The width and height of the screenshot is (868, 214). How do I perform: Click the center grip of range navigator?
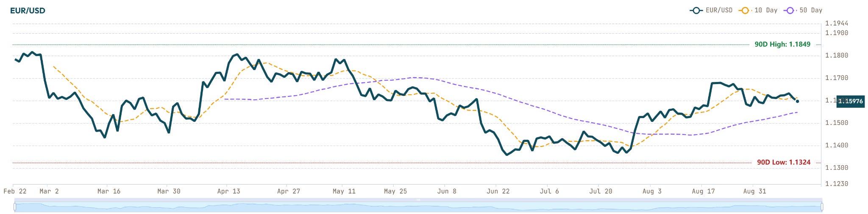pyautogui.click(x=418, y=200)
